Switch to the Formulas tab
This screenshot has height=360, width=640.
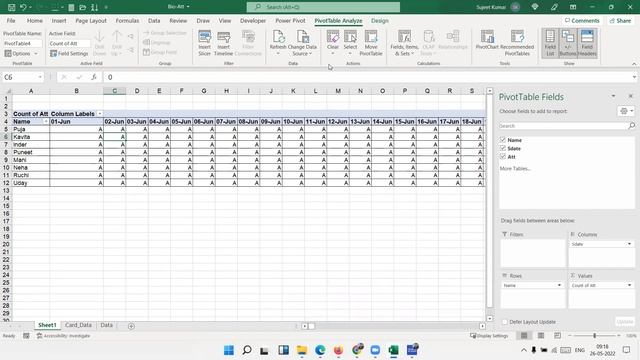tap(127, 20)
